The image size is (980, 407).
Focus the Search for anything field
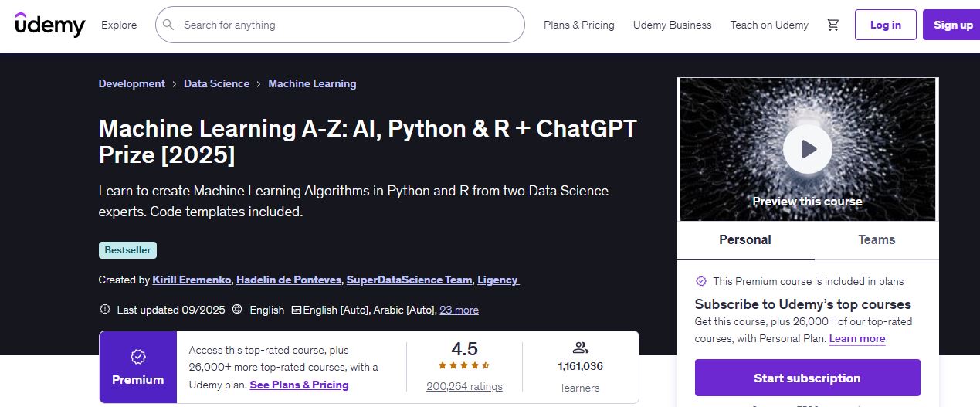point(348,25)
